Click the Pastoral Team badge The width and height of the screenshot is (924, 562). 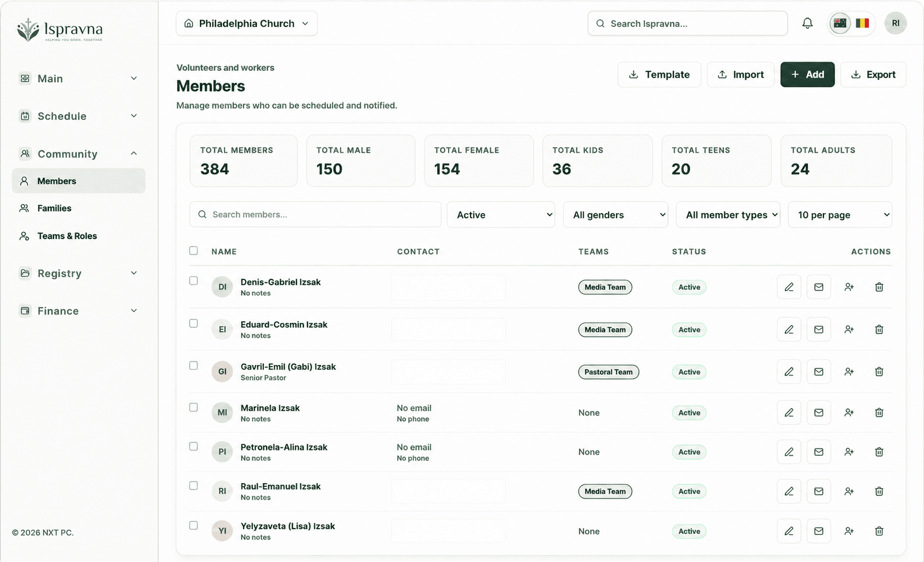609,372
